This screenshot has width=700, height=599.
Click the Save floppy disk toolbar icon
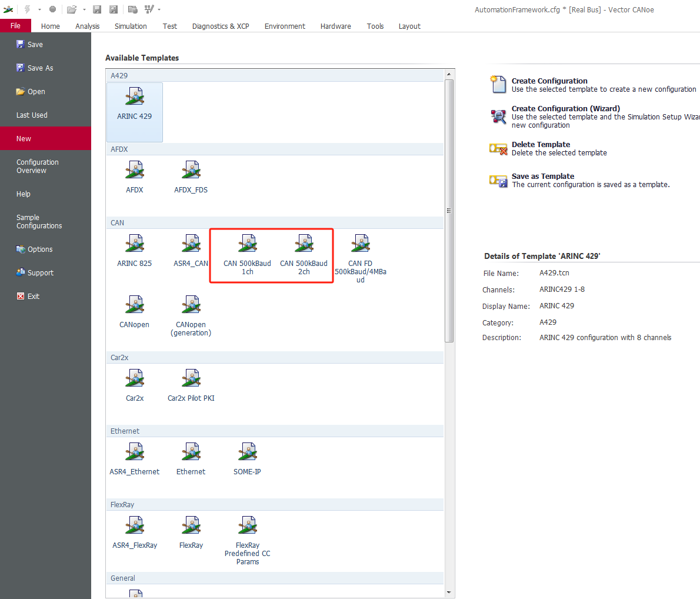pos(97,9)
